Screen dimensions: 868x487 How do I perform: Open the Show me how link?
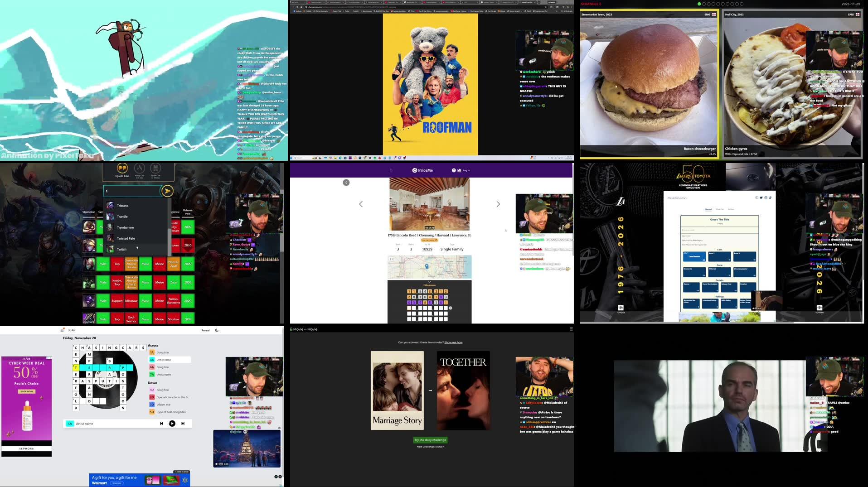click(x=454, y=342)
